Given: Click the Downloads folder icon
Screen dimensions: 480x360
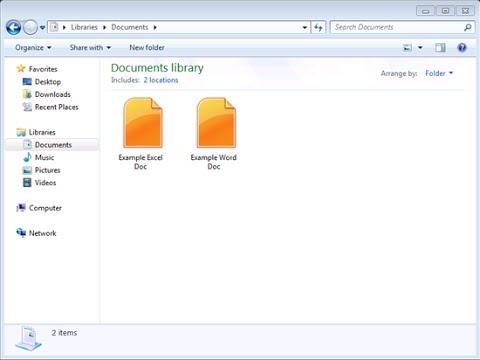Looking at the screenshot, I should tap(27, 94).
